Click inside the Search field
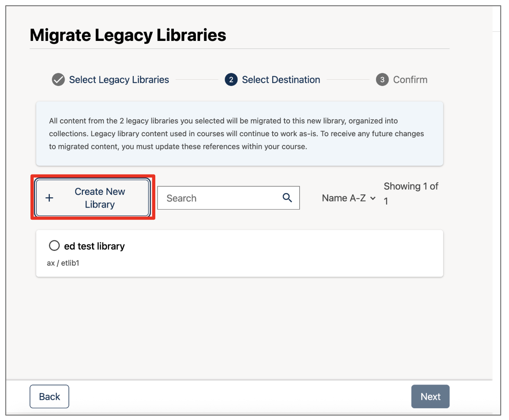Image resolution: width=509 pixels, height=420 pixels. (219, 197)
